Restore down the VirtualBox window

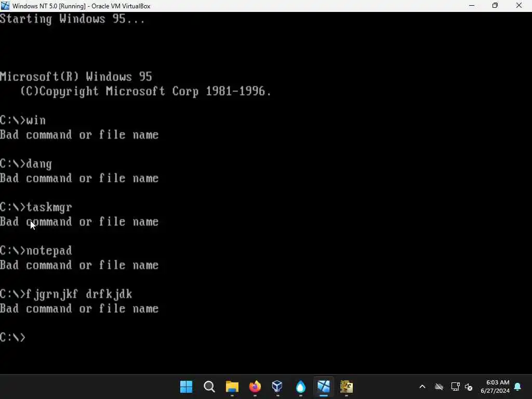(495, 6)
